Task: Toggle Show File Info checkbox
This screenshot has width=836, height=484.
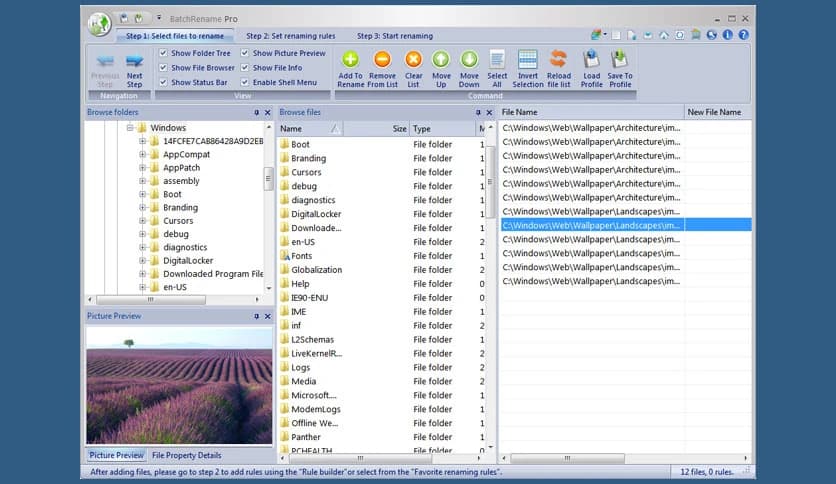Action: coord(245,68)
